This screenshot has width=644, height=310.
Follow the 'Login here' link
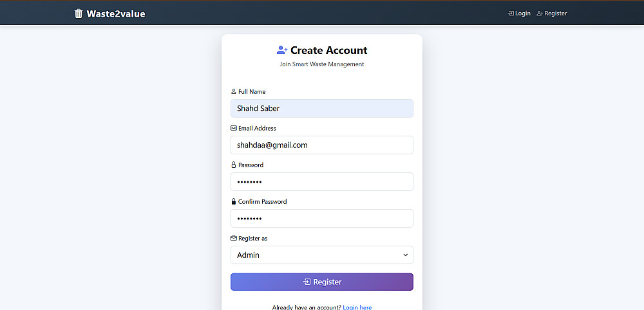[357, 307]
